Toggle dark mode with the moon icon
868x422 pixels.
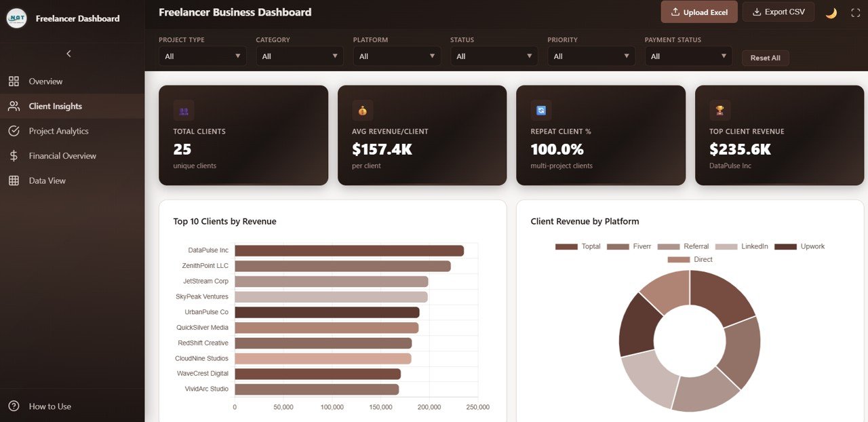[831, 12]
